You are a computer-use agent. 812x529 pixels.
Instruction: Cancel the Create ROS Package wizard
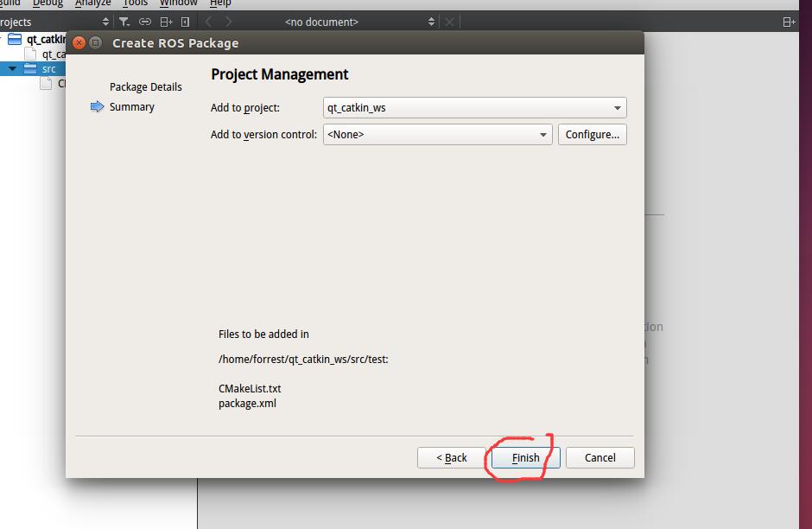pos(600,457)
